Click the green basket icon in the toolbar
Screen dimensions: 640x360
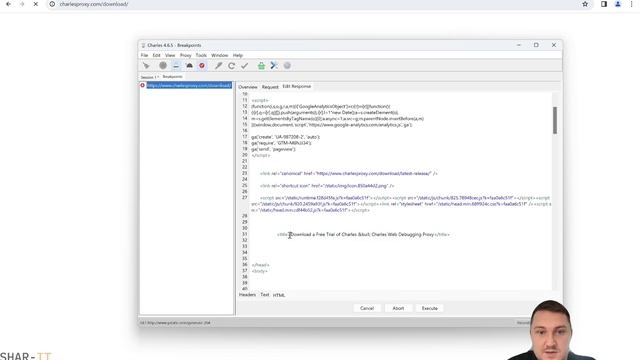tap(261, 66)
